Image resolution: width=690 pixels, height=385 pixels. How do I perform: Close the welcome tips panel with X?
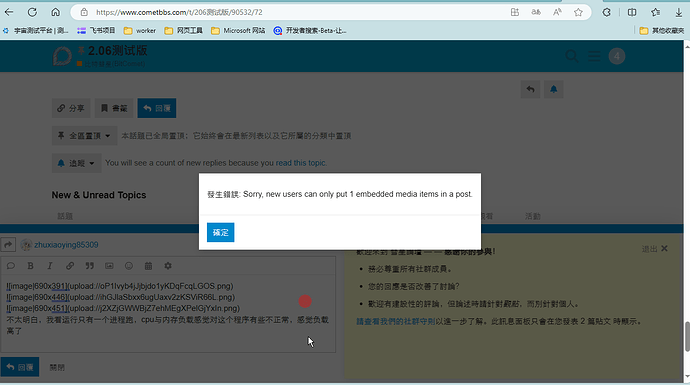click(x=664, y=249)
